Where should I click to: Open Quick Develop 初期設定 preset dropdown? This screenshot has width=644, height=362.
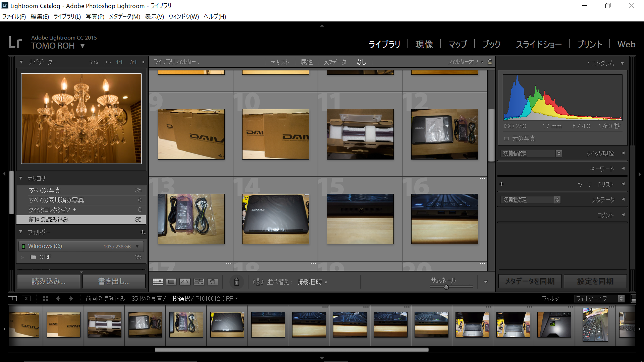(x=531, y=154)
